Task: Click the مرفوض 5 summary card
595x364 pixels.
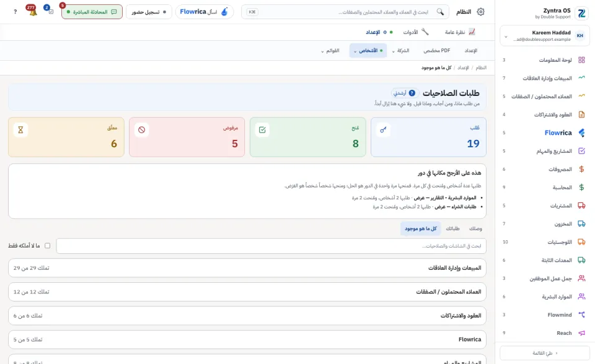Action: tap(187, 137)
